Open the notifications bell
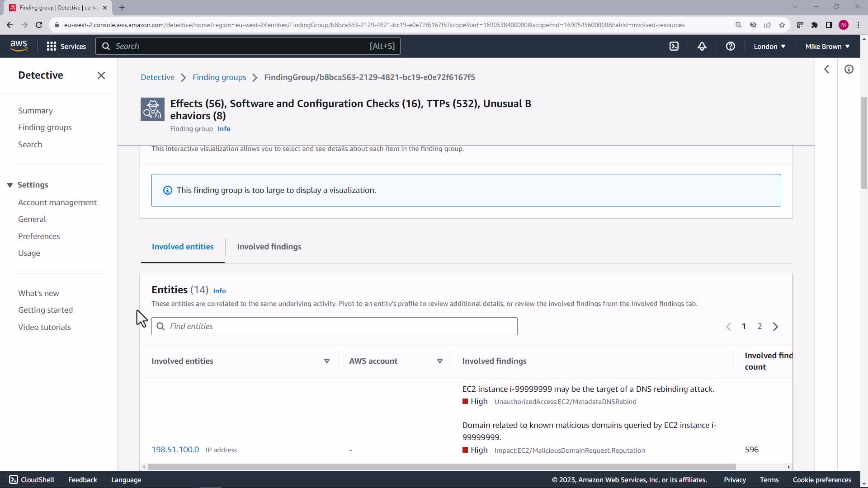Image resolution: width=868 pixels, height=488 pixels. pos(702,46)
